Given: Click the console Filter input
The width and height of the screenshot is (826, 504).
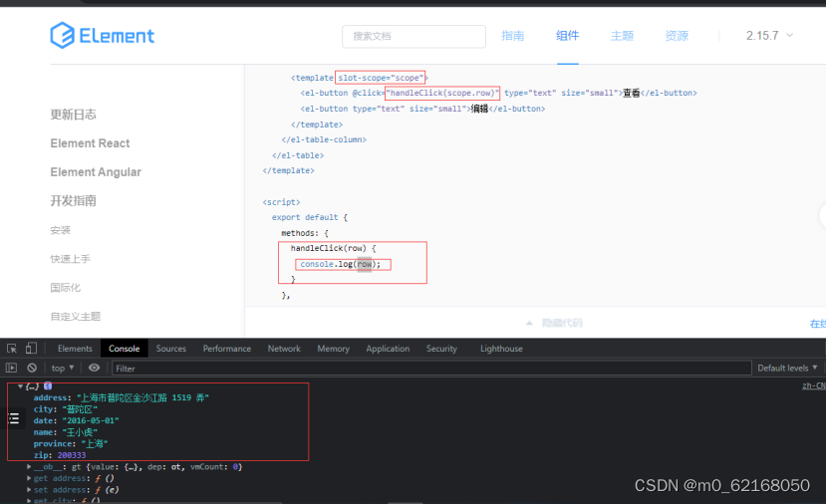Looking at the screenshot, I should tap(432, 369).
